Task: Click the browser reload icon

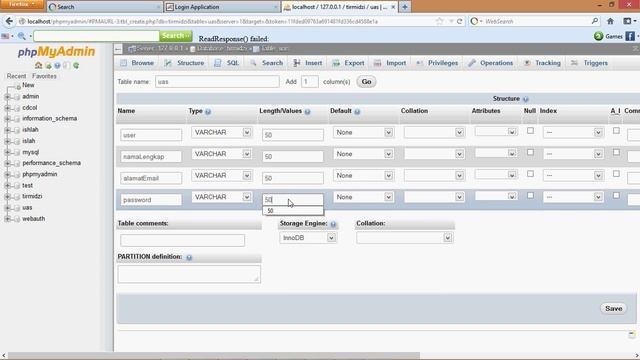Action: [460, 21]
